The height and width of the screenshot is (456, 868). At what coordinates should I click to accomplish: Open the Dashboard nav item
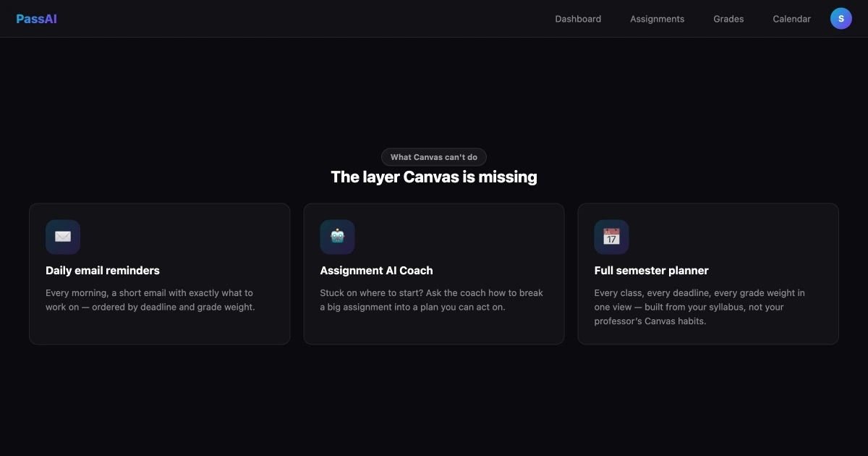pos(578,19)
